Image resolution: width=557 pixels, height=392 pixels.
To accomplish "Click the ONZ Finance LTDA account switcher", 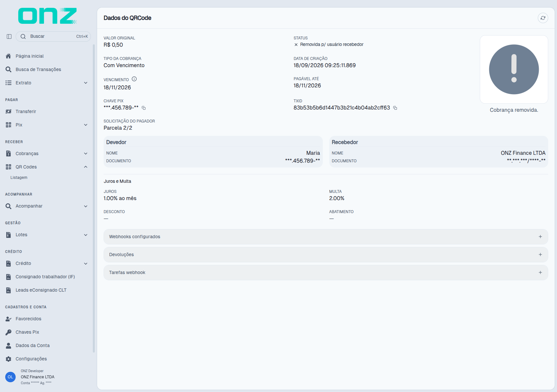I will 37,377.
